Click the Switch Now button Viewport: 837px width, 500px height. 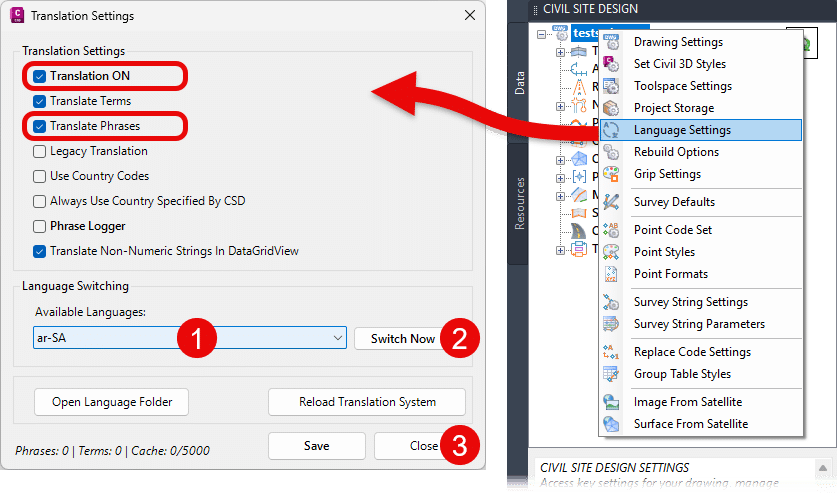tap(403, 339)
